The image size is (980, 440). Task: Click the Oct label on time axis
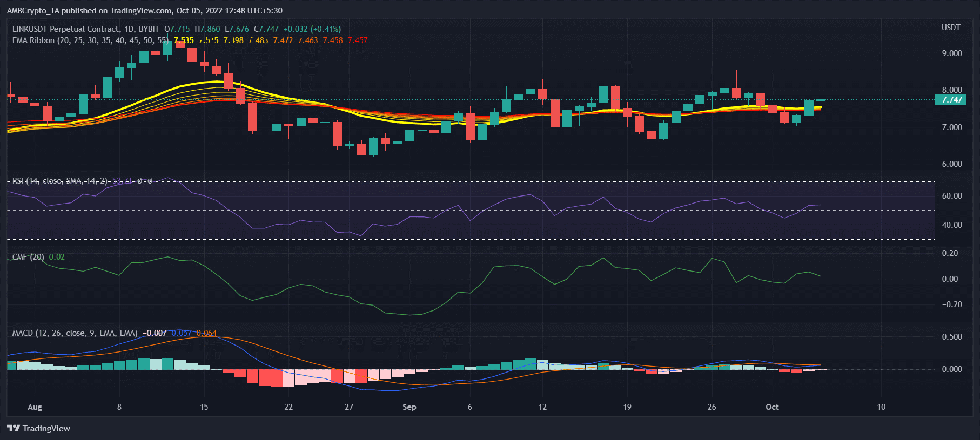[772, 407]
